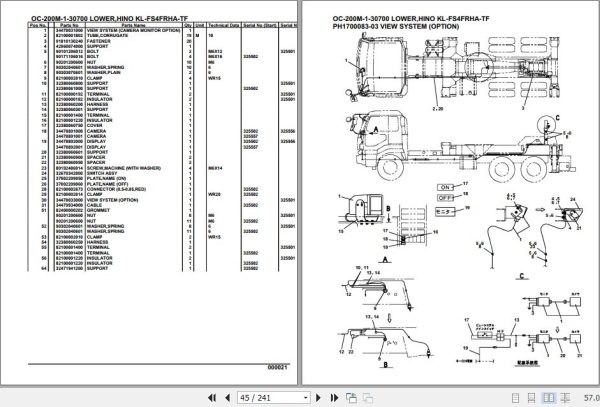Click the Serial No (Start) column header

[x=260, y=25]
